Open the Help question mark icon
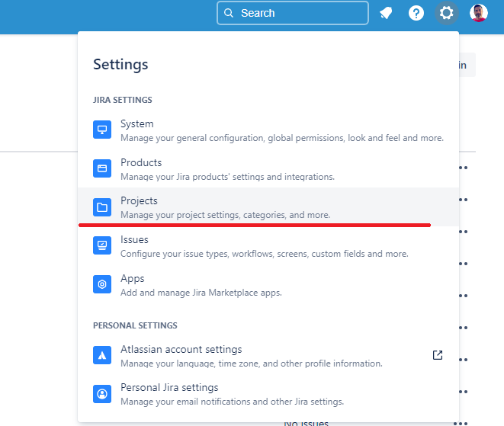Viewport: 504px width, 426px height. click(x=416, y=13)
